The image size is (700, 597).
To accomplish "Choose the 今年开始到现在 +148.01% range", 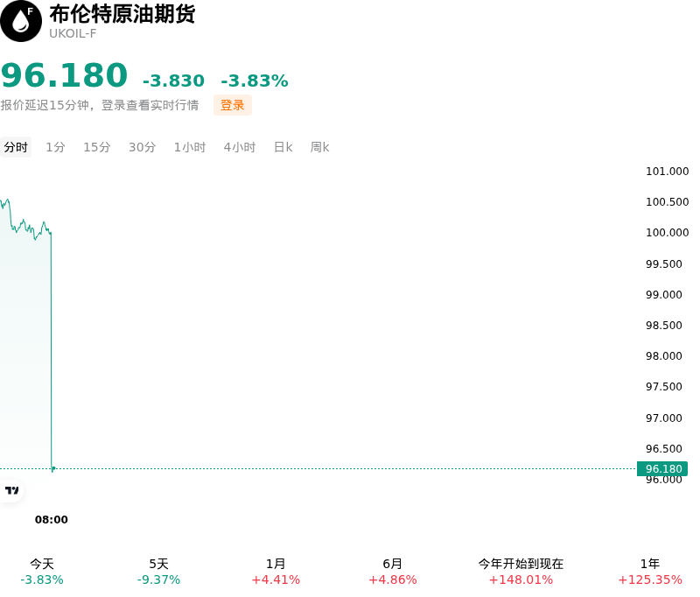I will coord(521,572).
